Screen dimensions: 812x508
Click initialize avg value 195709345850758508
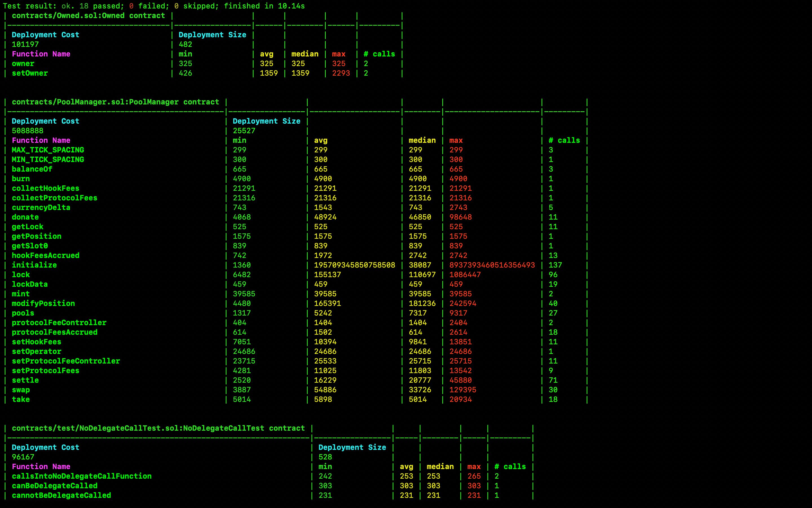point(354,265)
